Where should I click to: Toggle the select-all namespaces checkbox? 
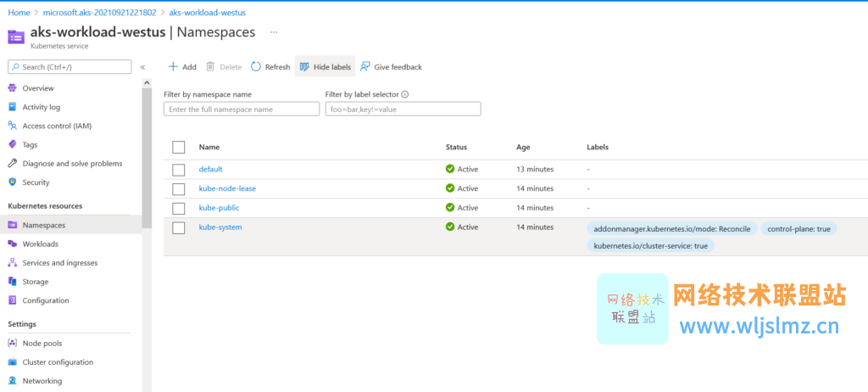click(178, 147)
